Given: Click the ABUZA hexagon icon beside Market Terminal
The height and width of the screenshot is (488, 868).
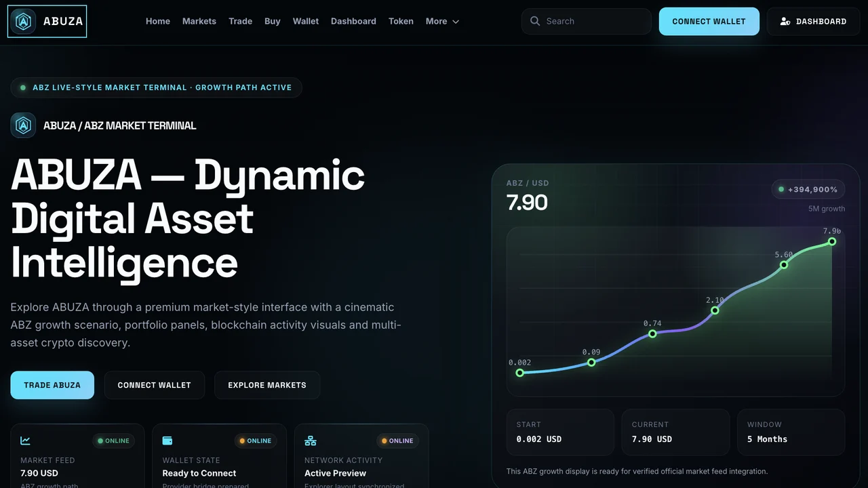Looking at the screenshot, I should click(23, 125).
